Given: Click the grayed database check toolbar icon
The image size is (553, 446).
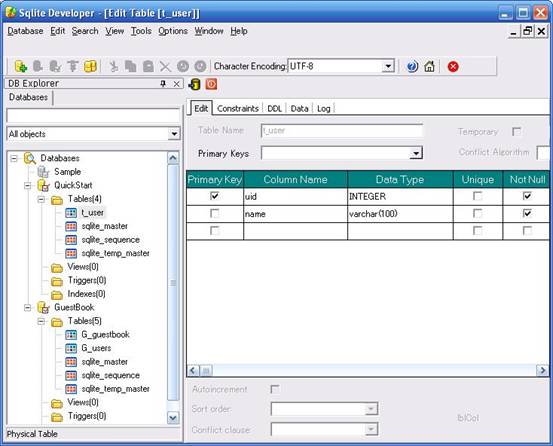Looking at the screenshot, I should (55, 66).
